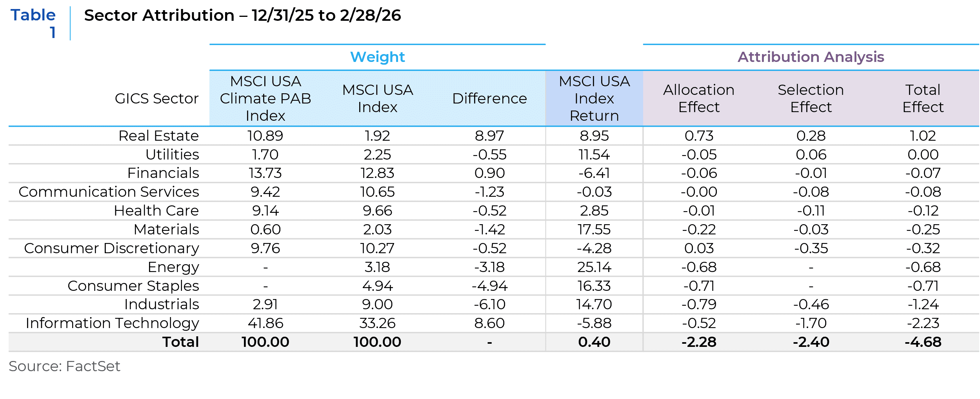The width and height of the screenshot is (980, 399).
Task: Select the MSCI USA Index Return header
Action: pos(594,99)
